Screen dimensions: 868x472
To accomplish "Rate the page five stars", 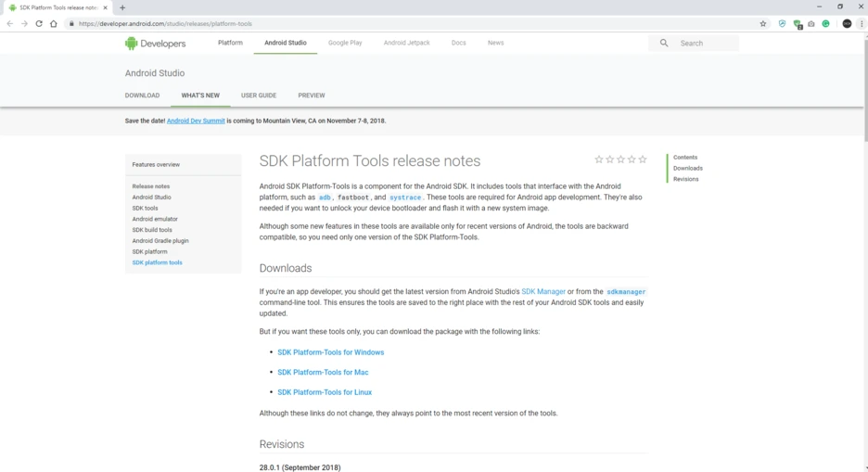I will click(643, 159).
